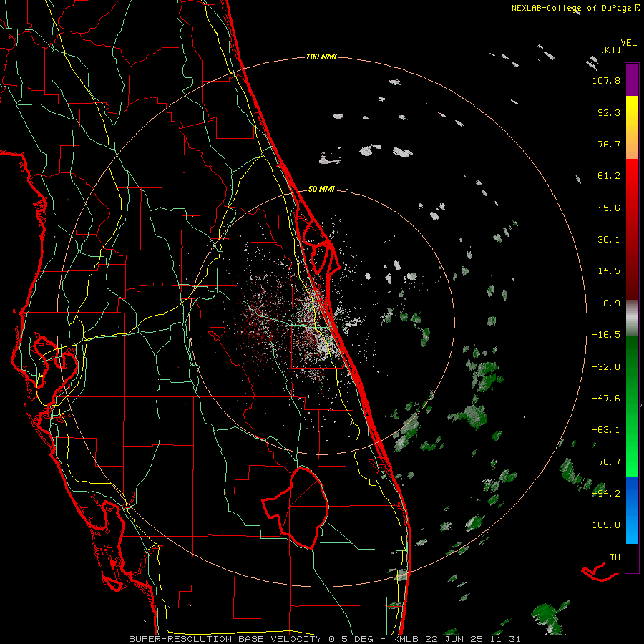Click the 50 NMI range ring label
This screenshot has width=644, height=644.
pos(321,189)
